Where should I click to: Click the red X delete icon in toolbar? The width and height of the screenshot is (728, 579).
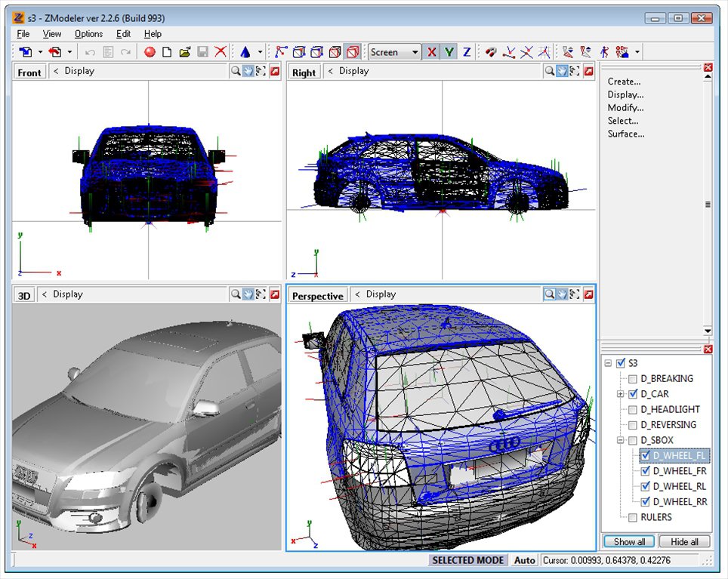point(221,52)
